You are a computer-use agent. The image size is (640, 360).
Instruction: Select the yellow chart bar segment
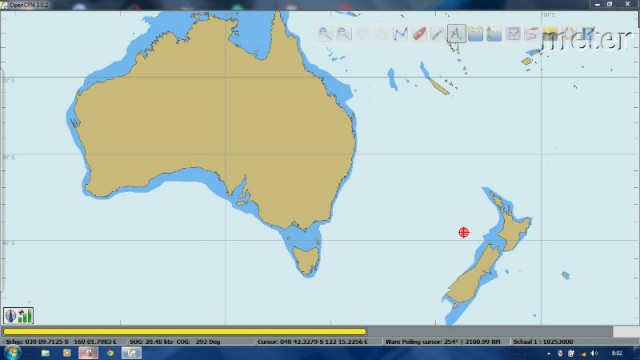185,331
